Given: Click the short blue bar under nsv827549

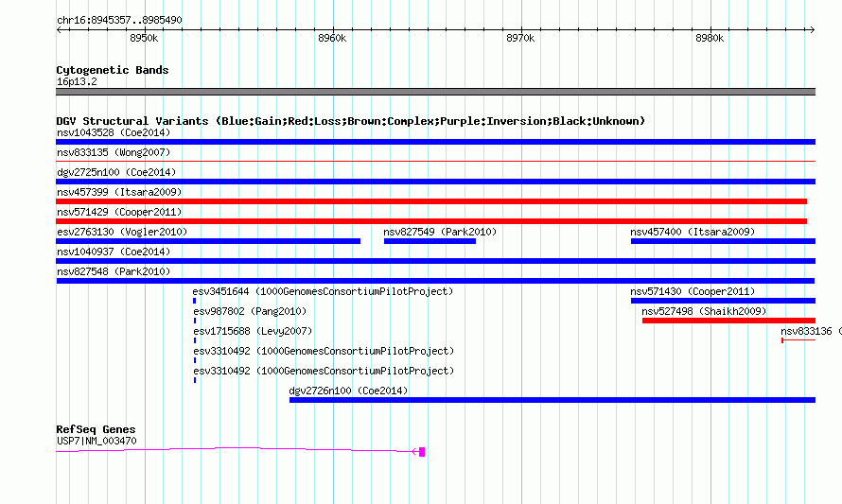Looking at the screenshot, I should pyautogui.click(x=430, y=241).
